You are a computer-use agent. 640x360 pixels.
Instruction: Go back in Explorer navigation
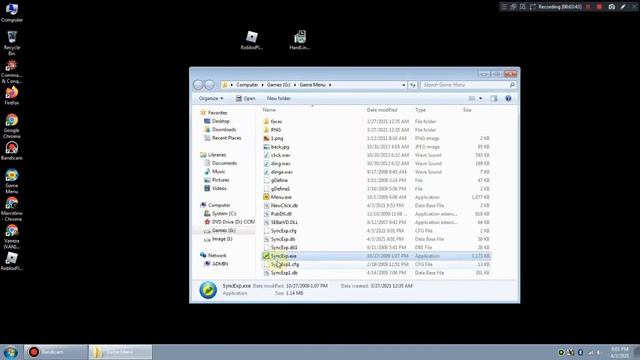click(x=198, y=84)
